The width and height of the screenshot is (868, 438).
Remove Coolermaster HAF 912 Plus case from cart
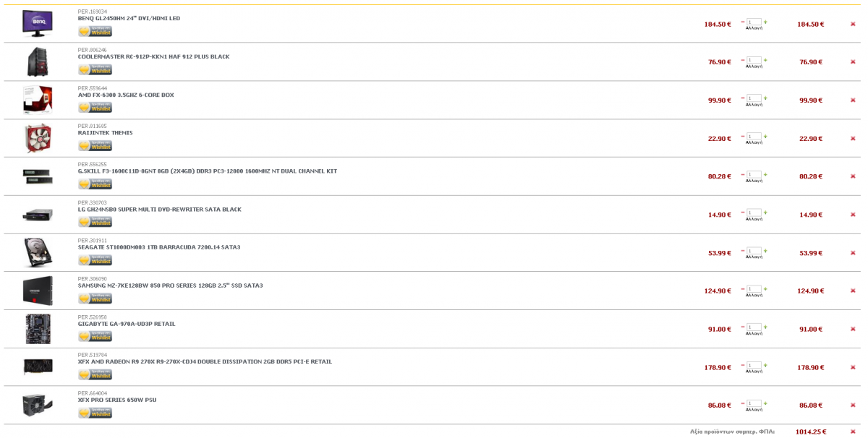pyautogui.click(x=853, y=62)
